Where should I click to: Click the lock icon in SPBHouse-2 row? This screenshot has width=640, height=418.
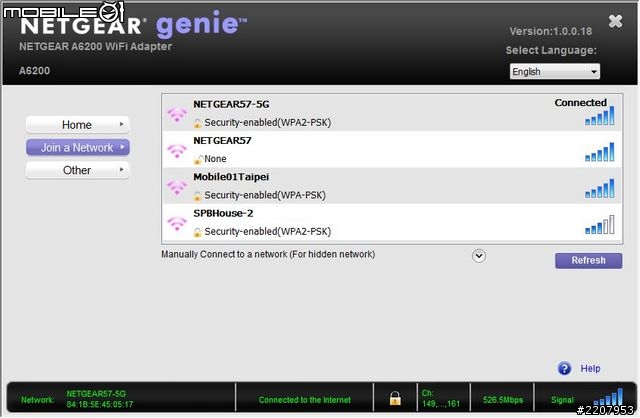point(198,231)
